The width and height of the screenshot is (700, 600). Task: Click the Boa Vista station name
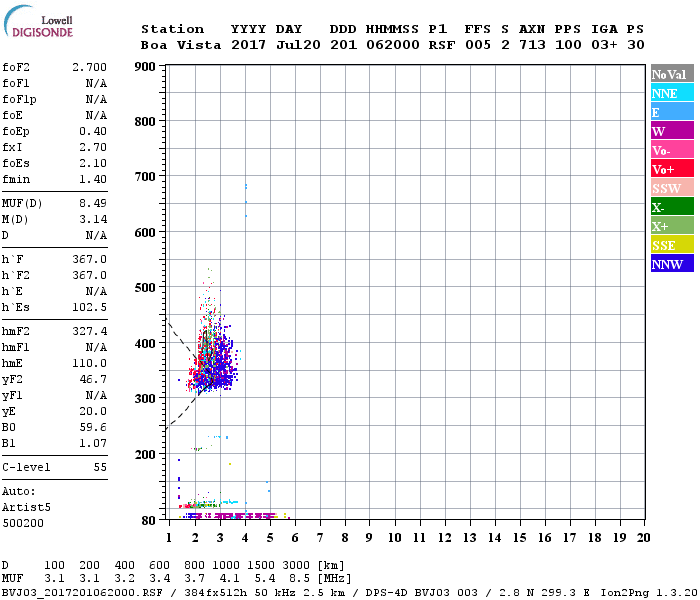click(x=181, y=46)
